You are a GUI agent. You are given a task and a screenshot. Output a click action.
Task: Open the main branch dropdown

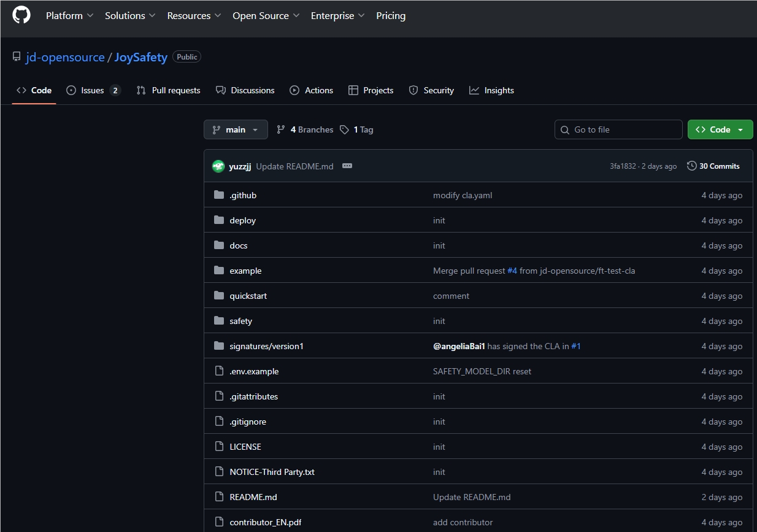236,129
